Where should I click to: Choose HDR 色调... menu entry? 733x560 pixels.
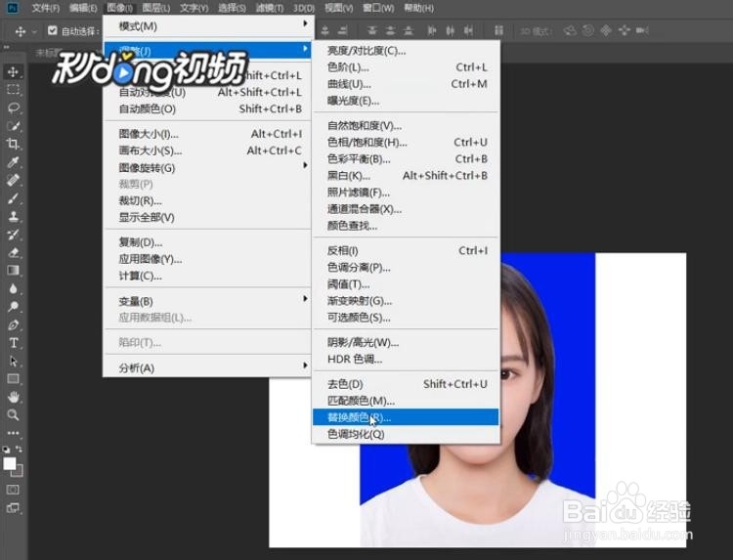point(406,359)
